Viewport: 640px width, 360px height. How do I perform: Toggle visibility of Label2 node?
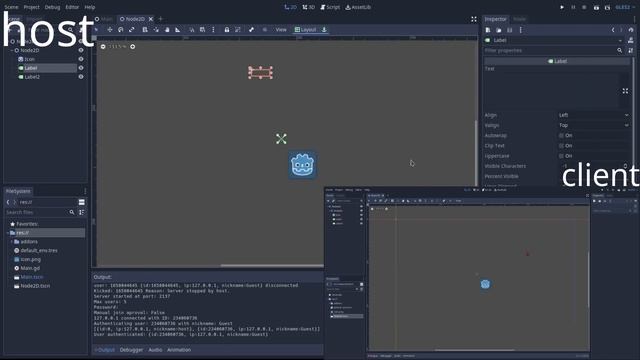coord(81,77)
